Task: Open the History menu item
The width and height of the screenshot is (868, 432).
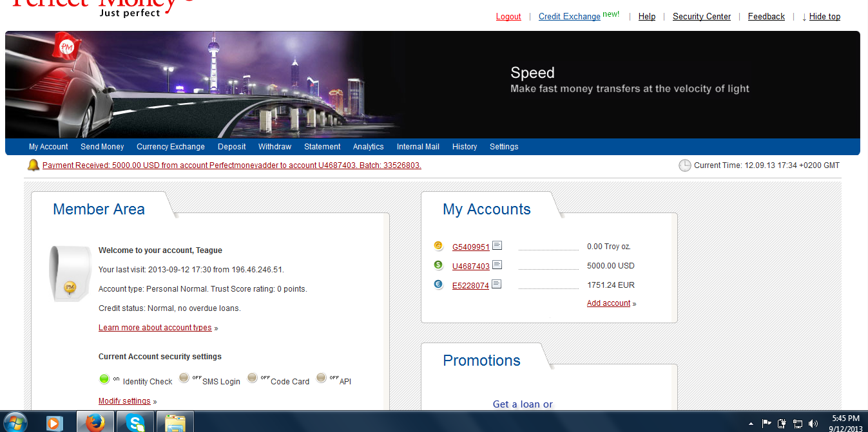Action: coord(465,147)
